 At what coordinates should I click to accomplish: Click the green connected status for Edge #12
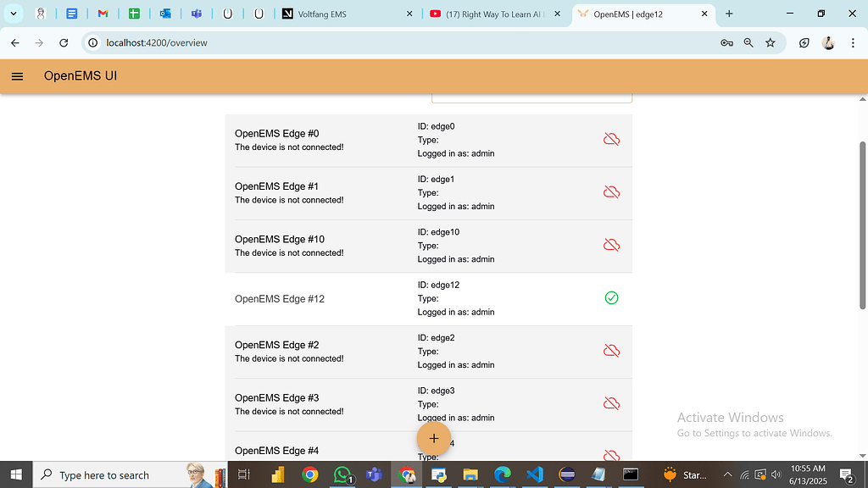[x=611, y=297]
